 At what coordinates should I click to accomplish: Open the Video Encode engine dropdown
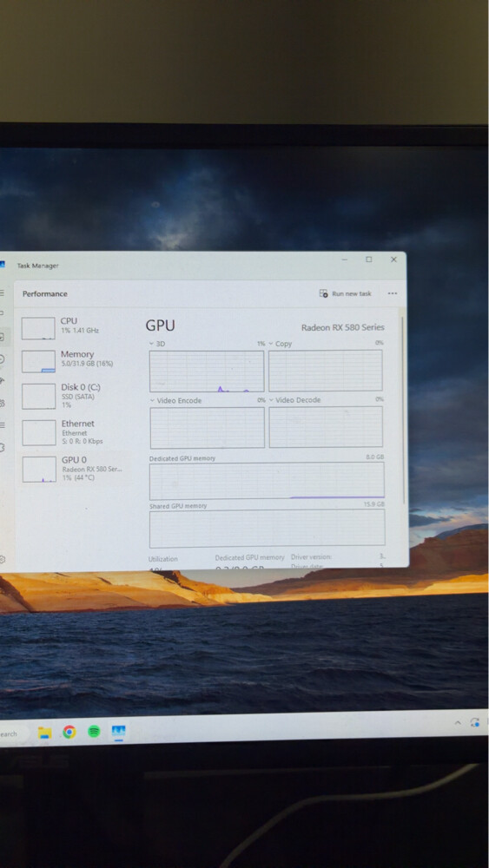[x=175, y=400]
